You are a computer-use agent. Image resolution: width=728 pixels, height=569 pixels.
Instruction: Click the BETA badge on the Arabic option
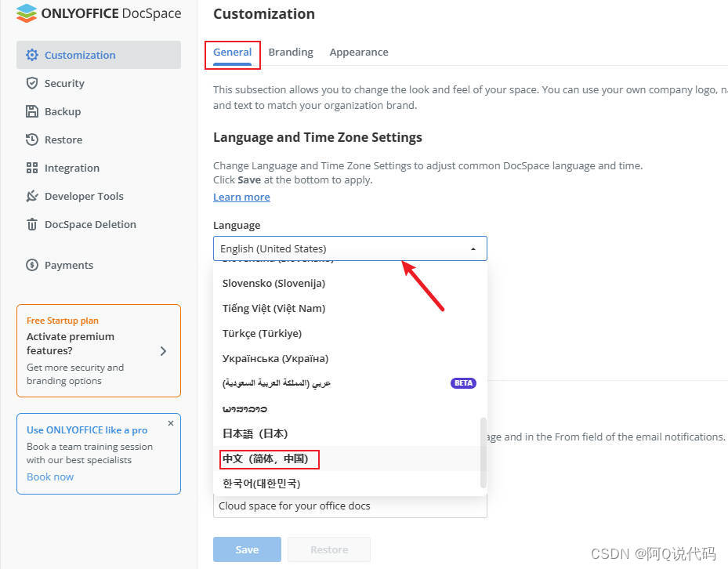coord(463,383)
